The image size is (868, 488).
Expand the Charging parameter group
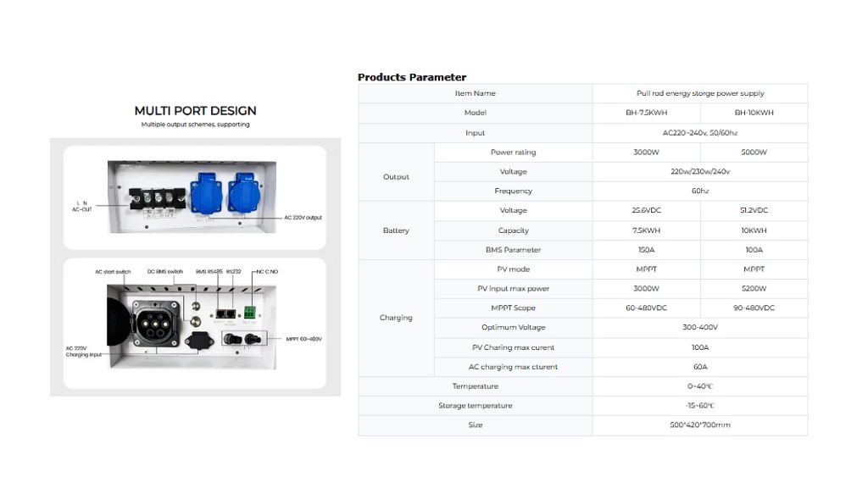coord(396,317)
